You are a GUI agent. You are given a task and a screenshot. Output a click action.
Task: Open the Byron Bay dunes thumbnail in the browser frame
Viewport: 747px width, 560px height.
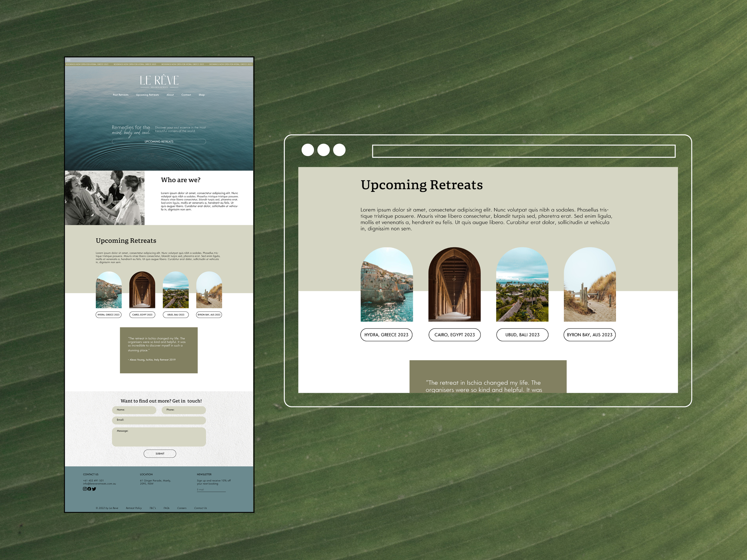(590, 284)
